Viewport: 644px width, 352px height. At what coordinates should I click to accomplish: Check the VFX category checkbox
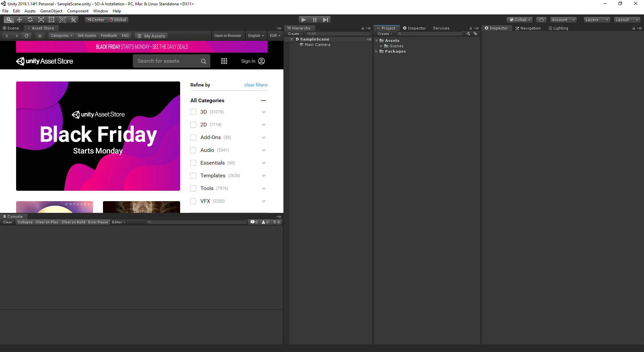(x=193, y=201)
